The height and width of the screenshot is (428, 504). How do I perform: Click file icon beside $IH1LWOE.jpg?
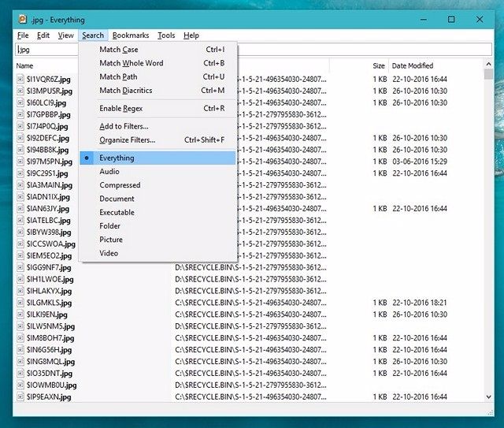(20, 279)
